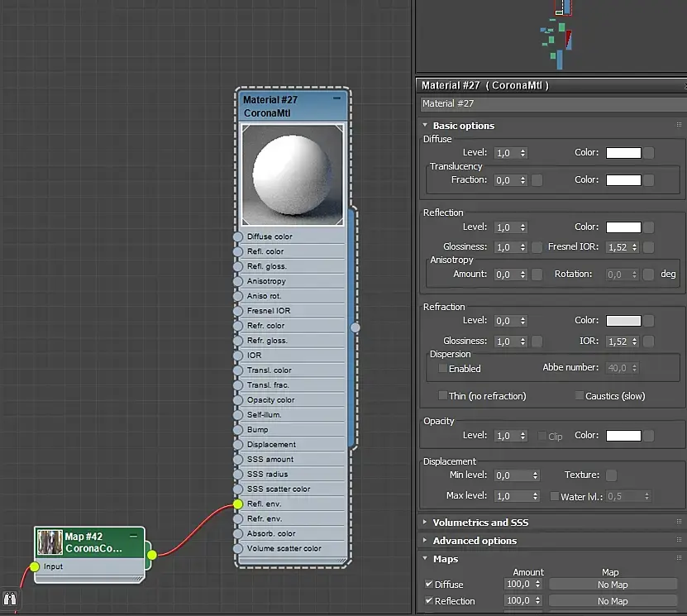Image resolution: width=687 pixels, height=616 pixels.
Task: Click the Refr. gloss. input socket
Action: [237, 341]
